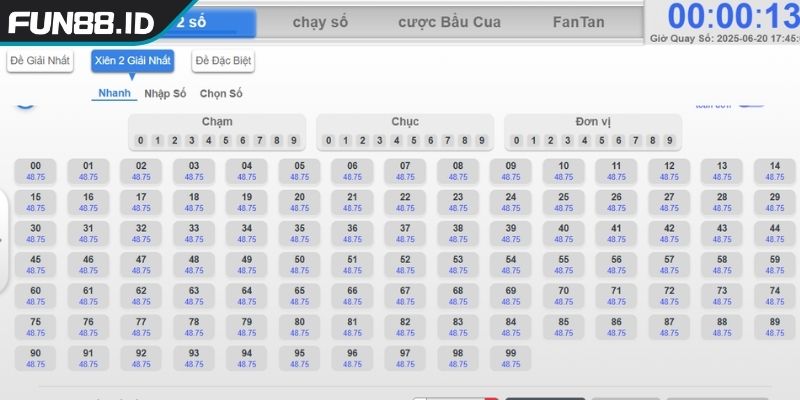Image resolution: width=800 pixels, height=400 pixels.
Task: Toggle digit 9 in Đơn vị filter
Action: 669,141
